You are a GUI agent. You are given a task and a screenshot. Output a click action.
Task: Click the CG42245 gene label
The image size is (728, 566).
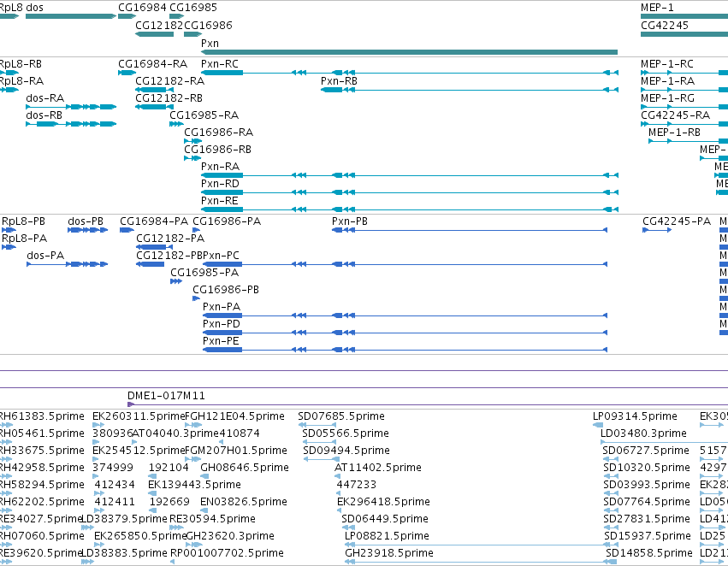665,26
